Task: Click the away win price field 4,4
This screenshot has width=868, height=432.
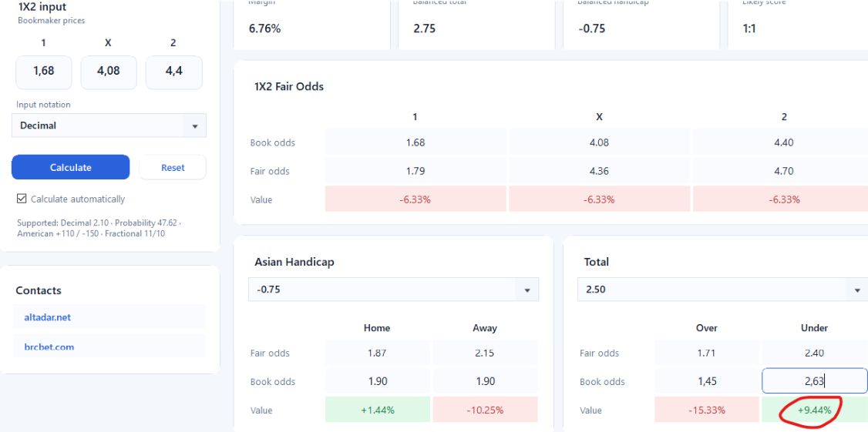Action: [x=173, y=72]
